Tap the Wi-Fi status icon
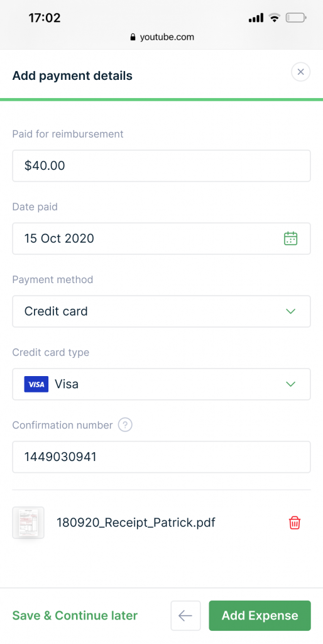The height and width of the screenshot is (644, 323). point(274,18)
